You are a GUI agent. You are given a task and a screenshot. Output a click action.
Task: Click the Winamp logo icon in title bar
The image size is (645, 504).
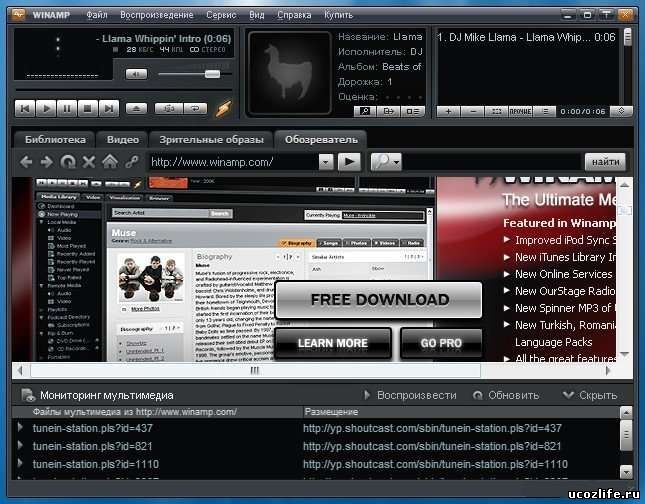coord(18,15)
